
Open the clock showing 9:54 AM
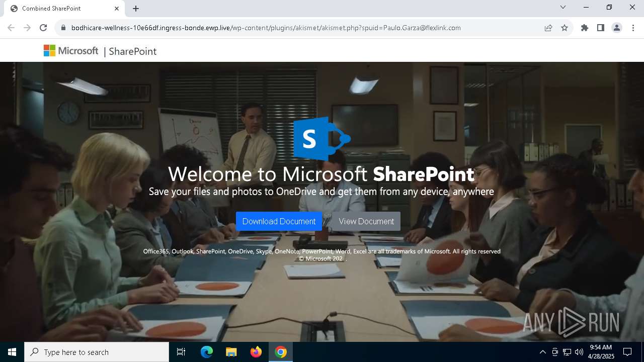tap(601, 352)
